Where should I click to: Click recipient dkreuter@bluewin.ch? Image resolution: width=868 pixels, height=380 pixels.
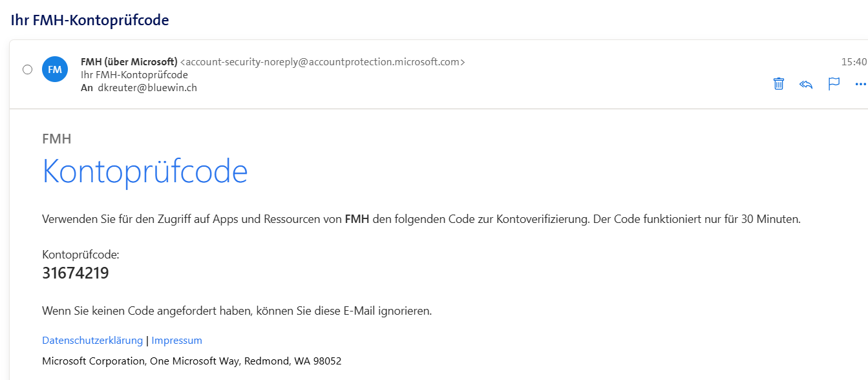coord(147,87)
